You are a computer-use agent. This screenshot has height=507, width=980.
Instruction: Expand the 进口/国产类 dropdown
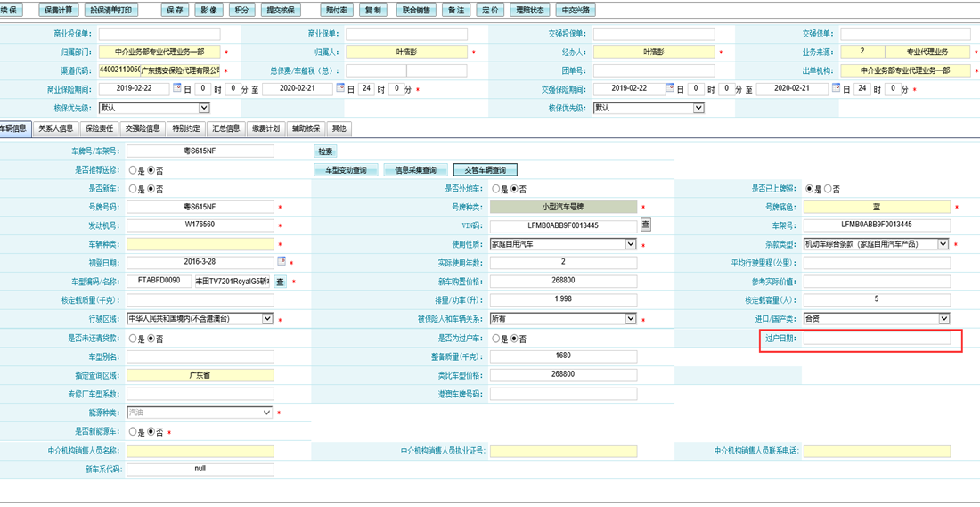point(943,319)
